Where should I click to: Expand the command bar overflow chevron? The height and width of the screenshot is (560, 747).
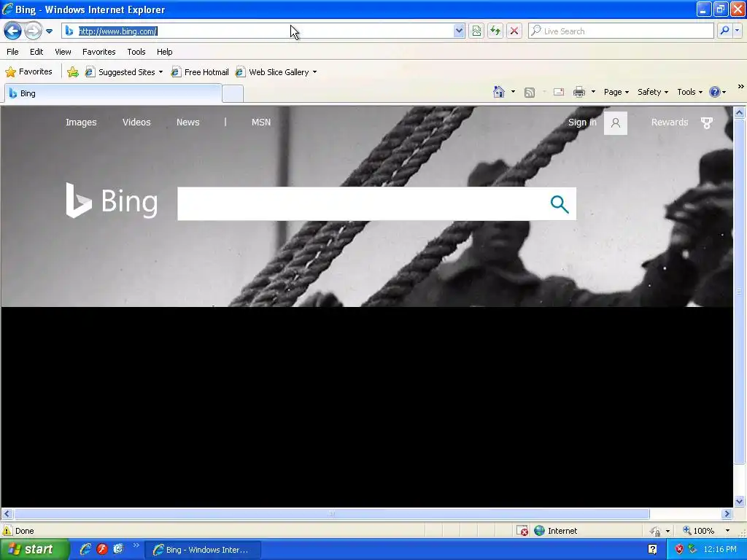click(x=741, y=87)
